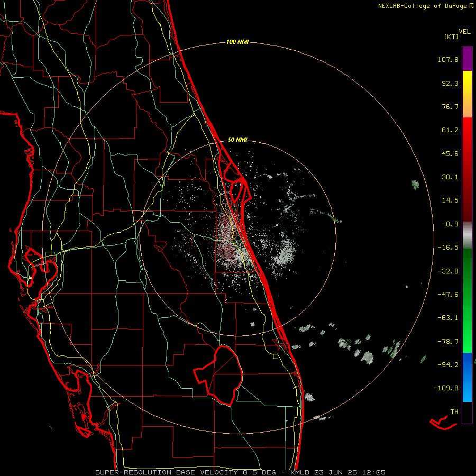Click the [KT] units label
This screenshot has height=476, width=476.
(452, 36)
